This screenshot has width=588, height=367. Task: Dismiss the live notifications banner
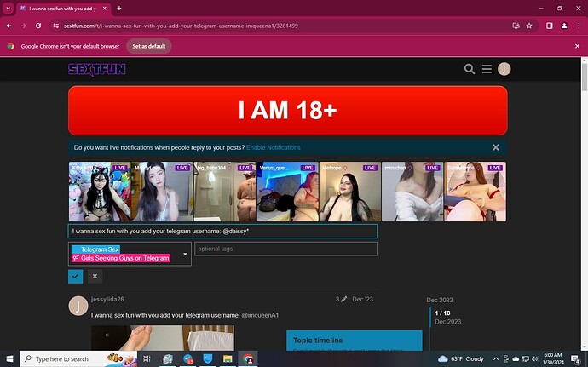coord(496,147)
